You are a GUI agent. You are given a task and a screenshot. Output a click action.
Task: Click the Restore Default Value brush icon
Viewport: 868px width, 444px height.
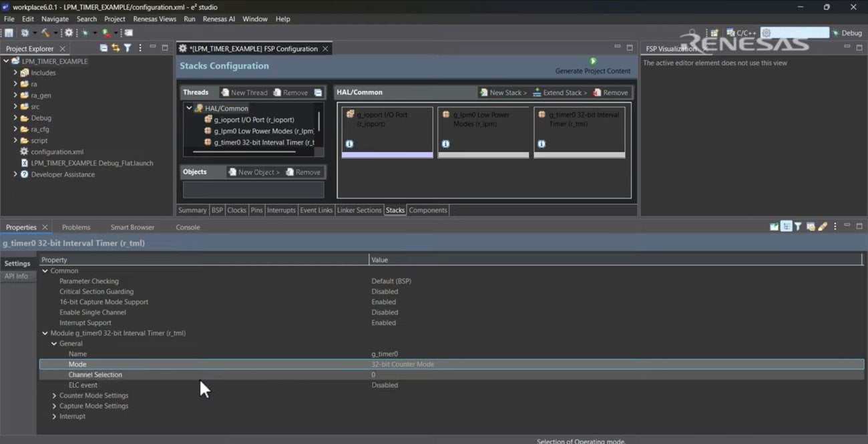(x=823, y=227)
